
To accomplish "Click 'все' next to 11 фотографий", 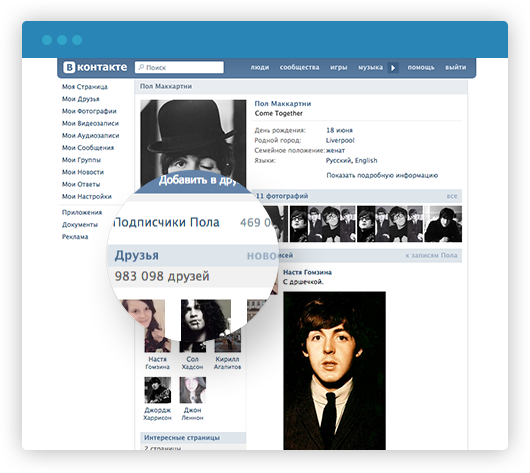I will tap(452, 196).
